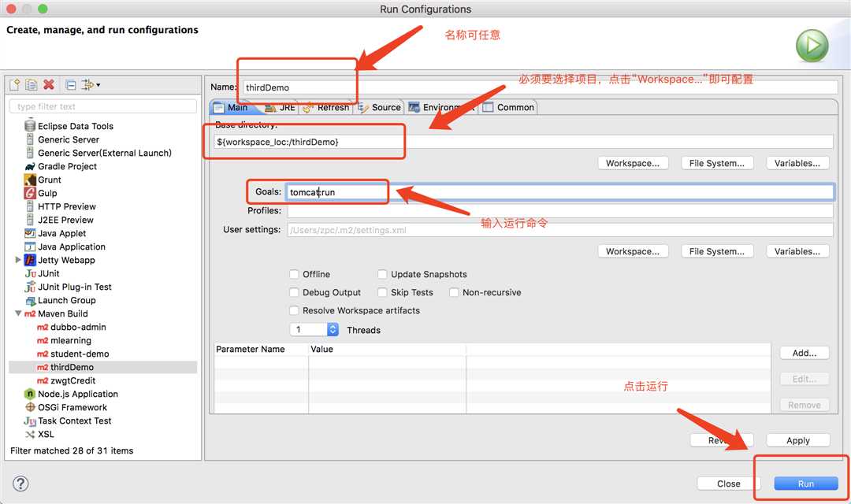Enable Debug Output checkbox
This screenshot has height=504, width=851.
pyautogui.click(x=294, y=292)
